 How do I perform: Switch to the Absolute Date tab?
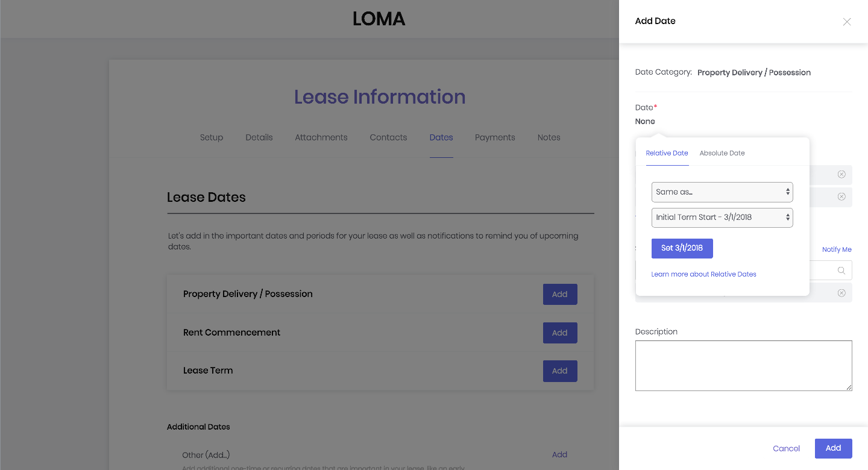coord(722,153)
